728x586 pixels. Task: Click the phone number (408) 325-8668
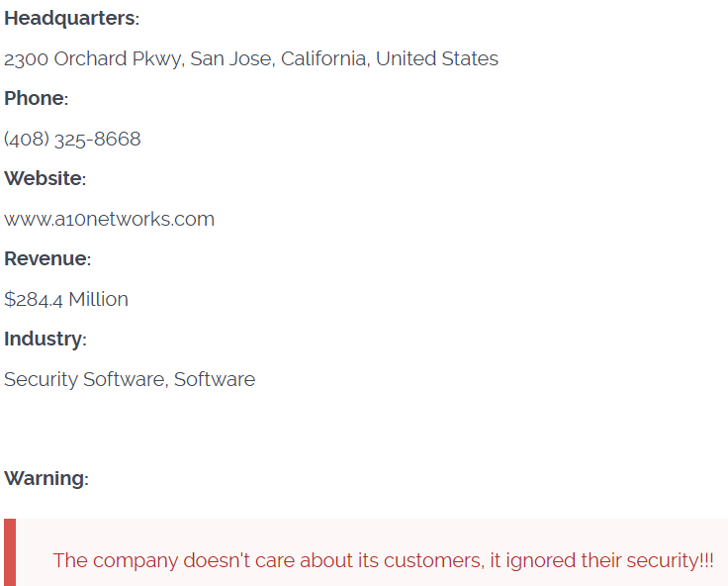[x=72, y=140]
